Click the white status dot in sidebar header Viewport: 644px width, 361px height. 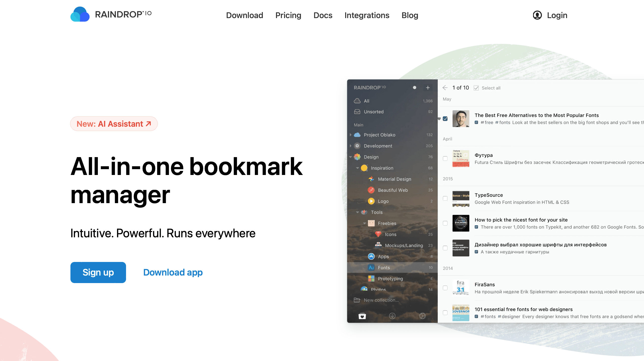coord(414,87)
